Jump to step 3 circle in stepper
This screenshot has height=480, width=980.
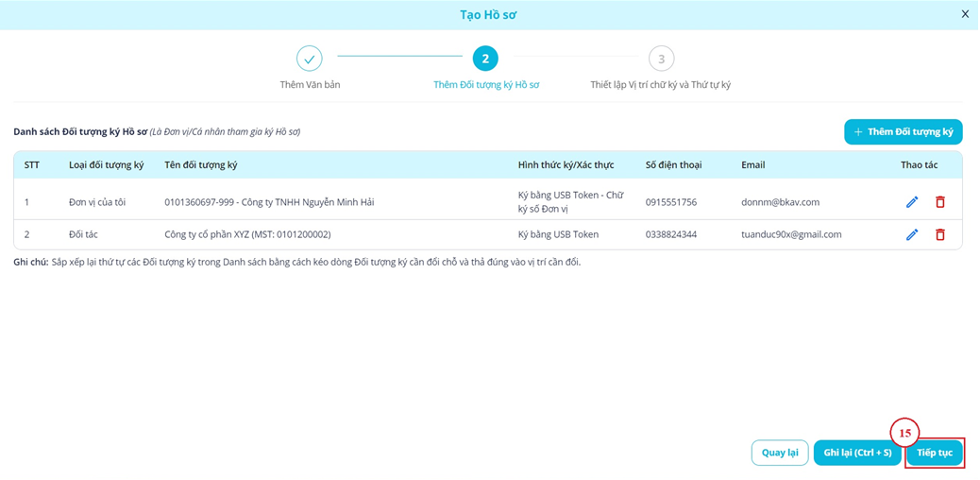pos(661,59)
